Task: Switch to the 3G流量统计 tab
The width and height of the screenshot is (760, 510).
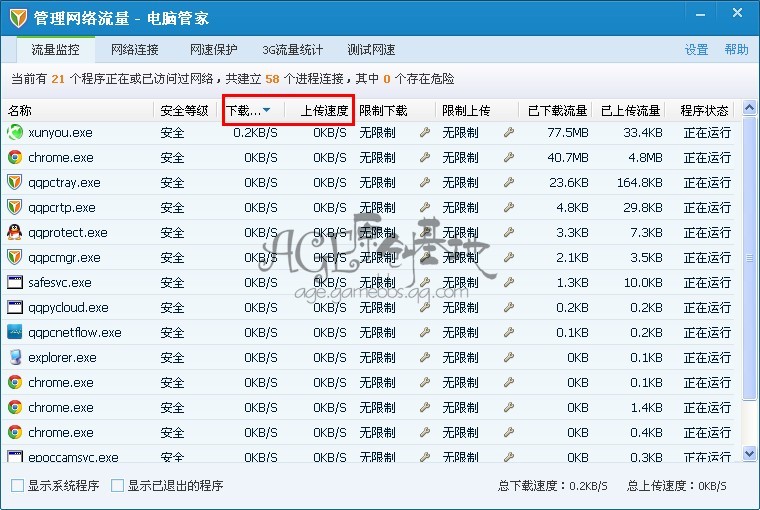Action: click(x=292, y=49)
